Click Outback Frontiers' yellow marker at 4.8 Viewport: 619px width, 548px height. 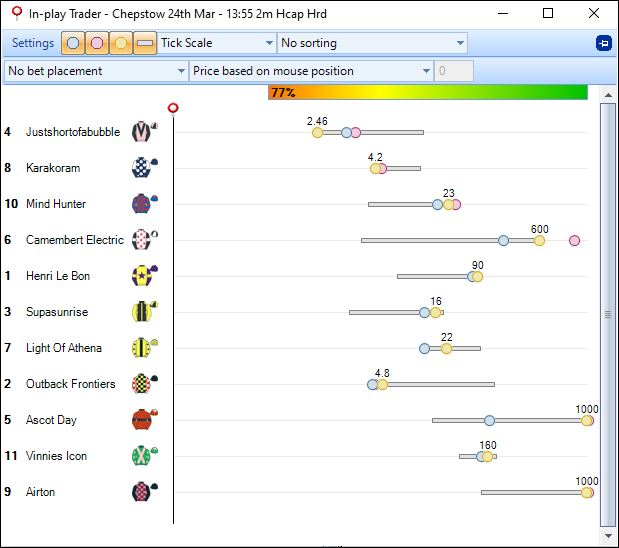[382, 385]
